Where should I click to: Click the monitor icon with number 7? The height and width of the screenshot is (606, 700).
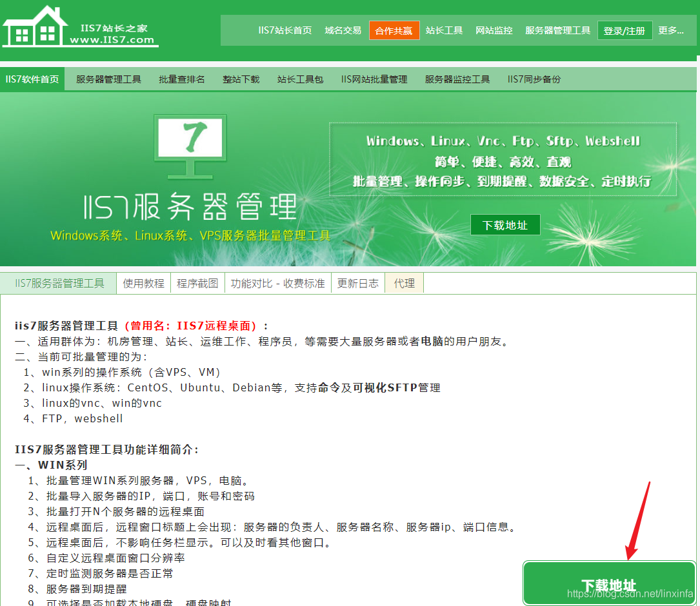pos(190,147)
